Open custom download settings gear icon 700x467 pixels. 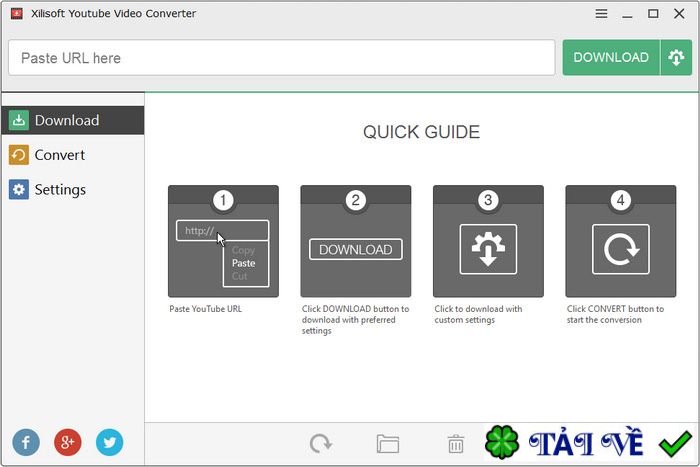tap(676, 58)
